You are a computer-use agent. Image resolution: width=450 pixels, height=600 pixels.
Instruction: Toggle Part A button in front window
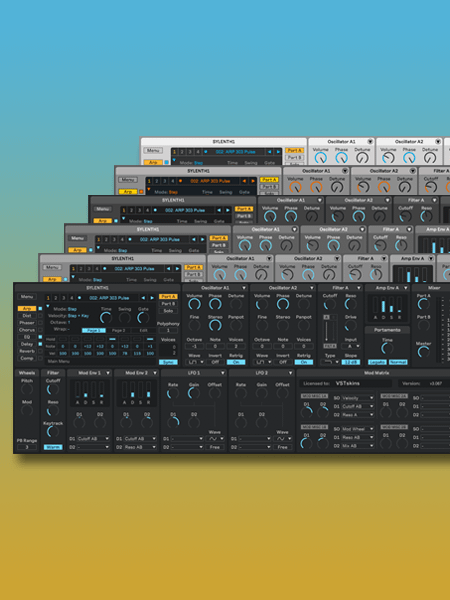168,297
